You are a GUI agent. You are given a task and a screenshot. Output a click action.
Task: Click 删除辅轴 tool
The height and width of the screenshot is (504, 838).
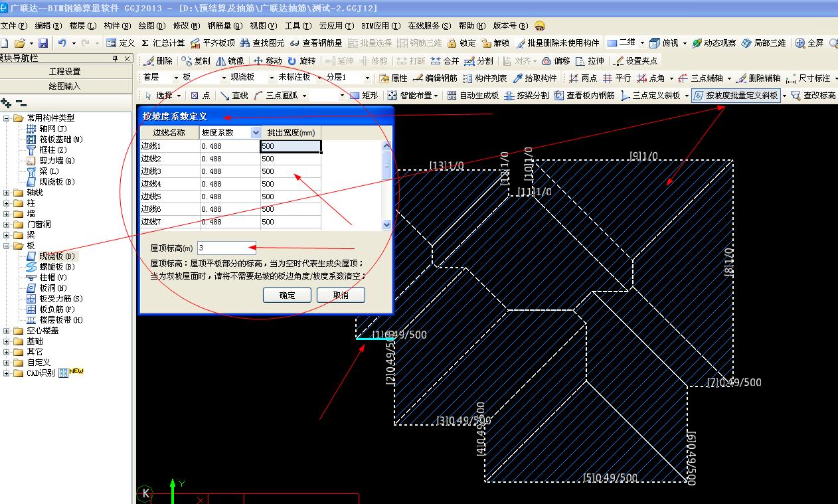click(758, 78)
